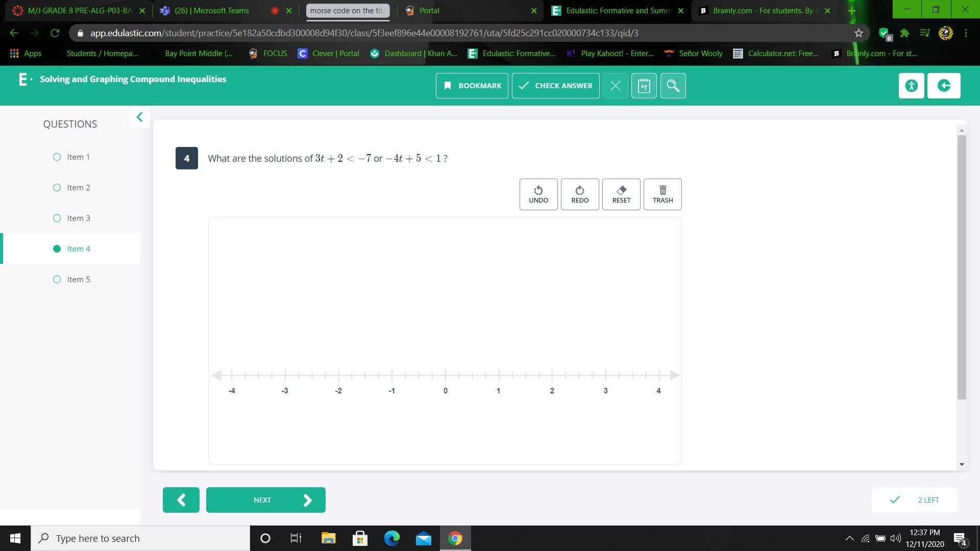The image size is (980, 551).
Task: Go to previous question arrow button
Action: pyautogui.click(x=181, y=500)
